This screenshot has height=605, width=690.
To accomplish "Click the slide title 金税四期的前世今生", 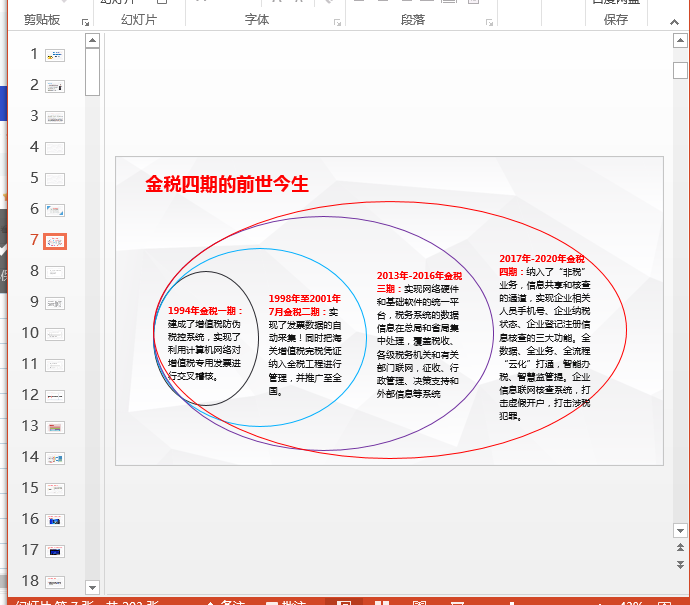I will pyautogui.click(x=227, y=184).
